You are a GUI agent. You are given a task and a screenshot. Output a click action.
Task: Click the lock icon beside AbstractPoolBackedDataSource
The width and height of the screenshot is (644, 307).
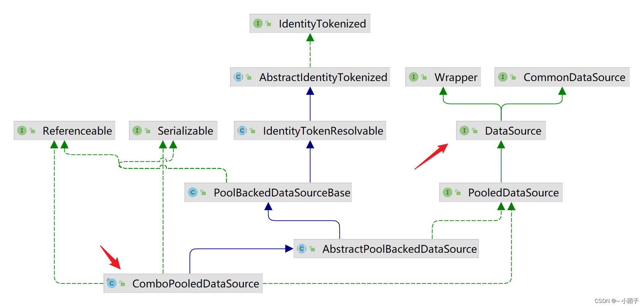coord(312,249)
